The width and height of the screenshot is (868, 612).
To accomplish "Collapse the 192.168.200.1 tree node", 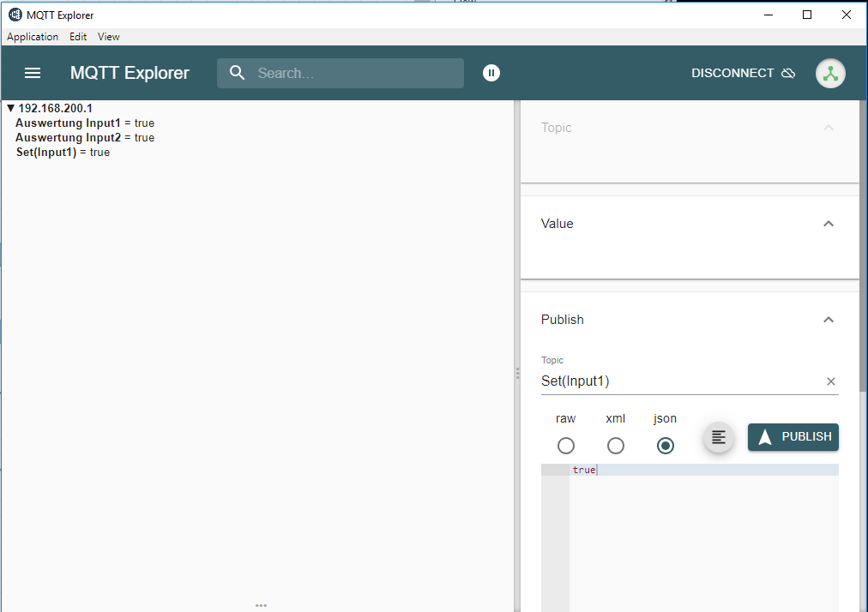I will (11, 109).
